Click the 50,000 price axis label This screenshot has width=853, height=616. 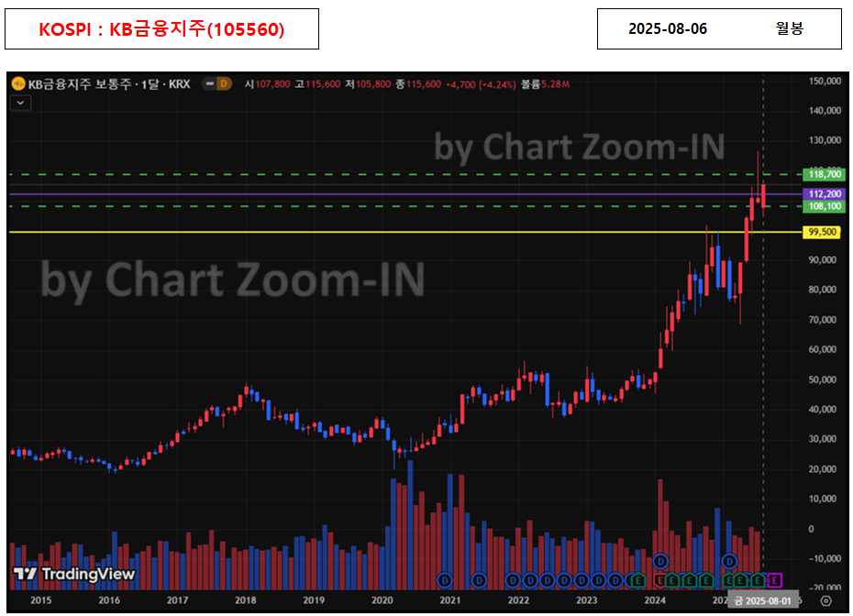822,379
